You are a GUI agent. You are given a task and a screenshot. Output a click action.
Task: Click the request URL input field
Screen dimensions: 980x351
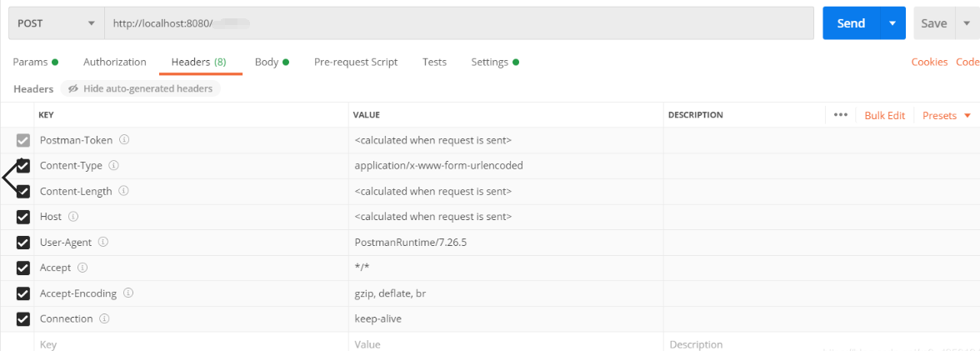coord(458,23)
